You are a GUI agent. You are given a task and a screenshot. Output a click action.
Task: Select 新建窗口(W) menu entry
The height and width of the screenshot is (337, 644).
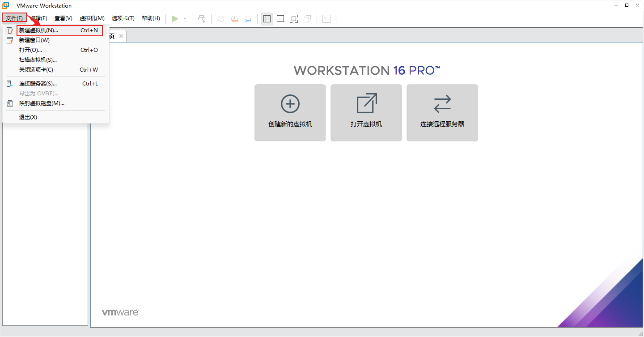(56, 40)
